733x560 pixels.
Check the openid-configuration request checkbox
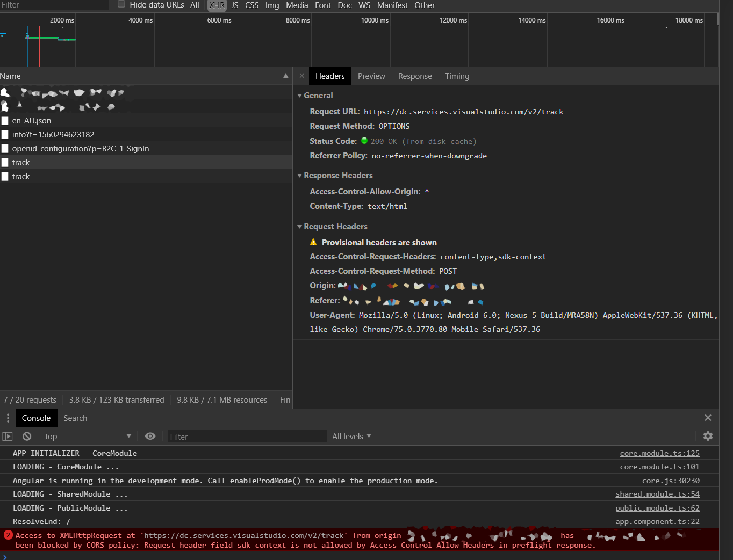(5, 149)
